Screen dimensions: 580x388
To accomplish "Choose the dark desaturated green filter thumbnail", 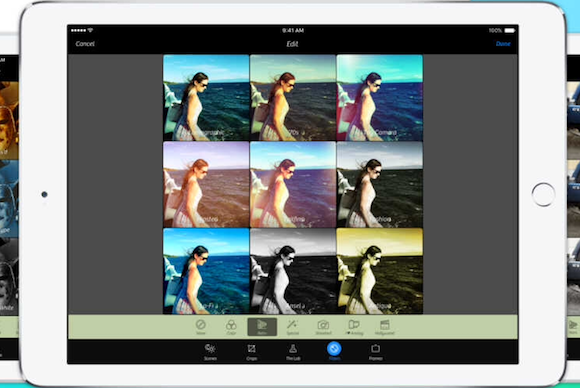I will click(x=380, y=185).
